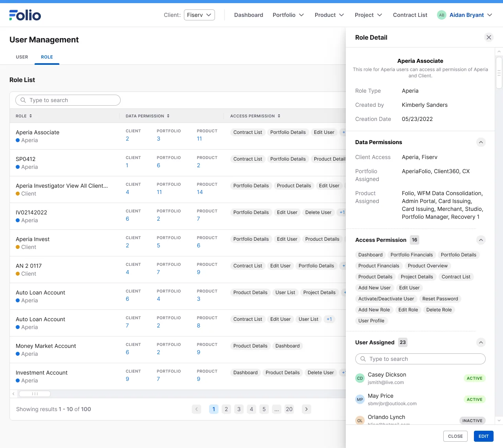Go to page 2
This screenshot has width=503, height=448.
tap(226, 409)
